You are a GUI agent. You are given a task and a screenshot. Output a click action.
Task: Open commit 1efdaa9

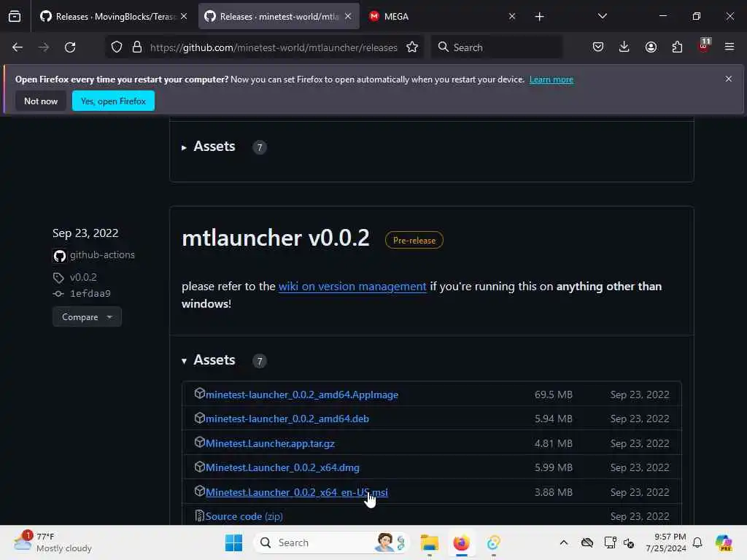pyautogui.click(x=90, y=293)
